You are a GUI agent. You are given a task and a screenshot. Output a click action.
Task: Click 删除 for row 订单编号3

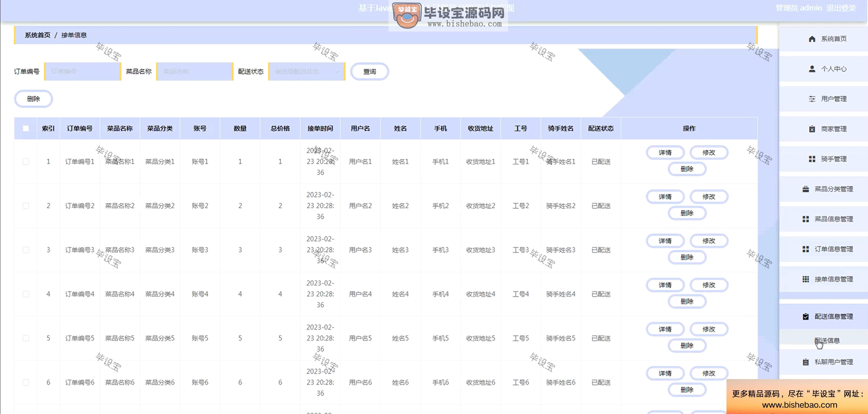tap(687, 257)
